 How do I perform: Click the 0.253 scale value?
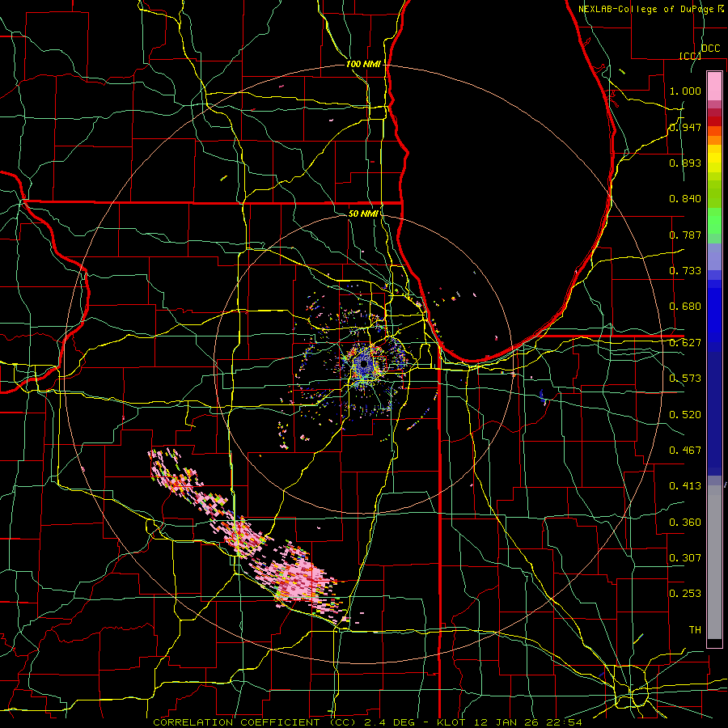(x=685, y=594)
